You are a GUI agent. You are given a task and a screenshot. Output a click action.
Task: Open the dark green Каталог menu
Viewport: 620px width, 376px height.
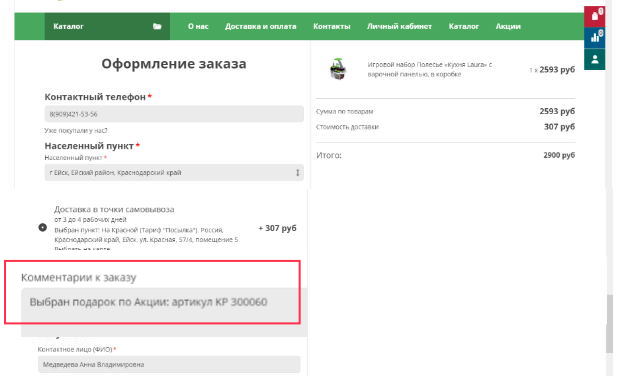point(107,26)
